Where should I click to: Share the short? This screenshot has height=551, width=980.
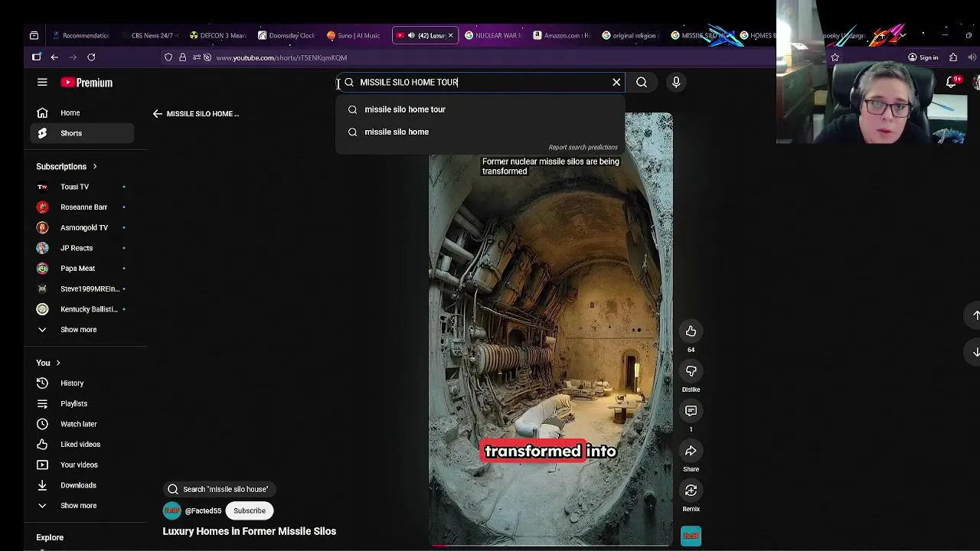[691, 451]
